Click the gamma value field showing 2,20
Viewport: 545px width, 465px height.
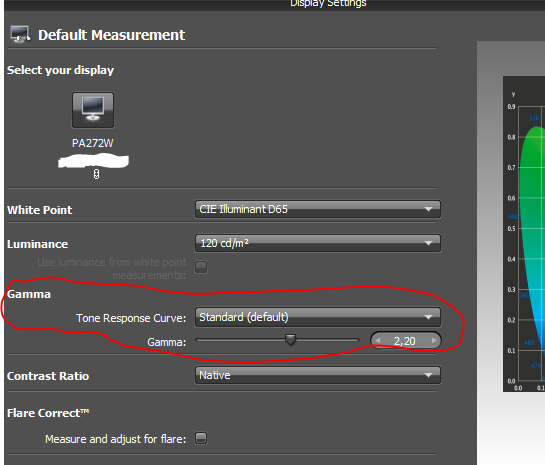point(406,341)
